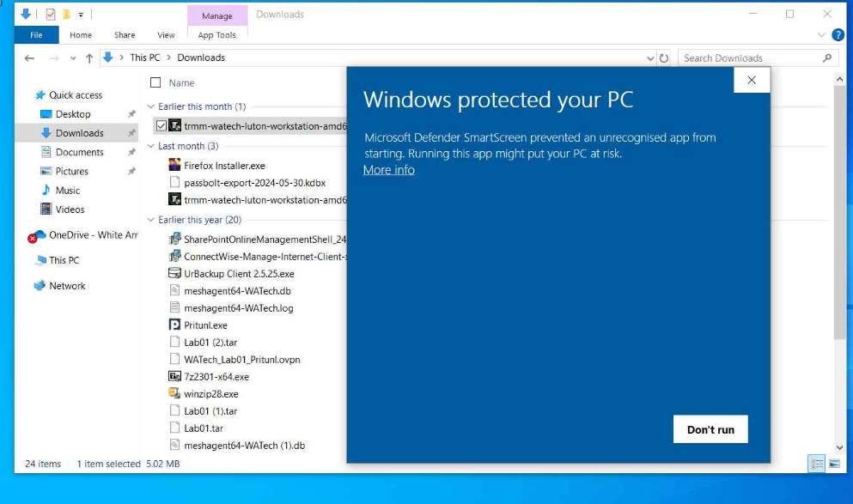Select meshagent64-WATech.db file

(x=237, y=291)
